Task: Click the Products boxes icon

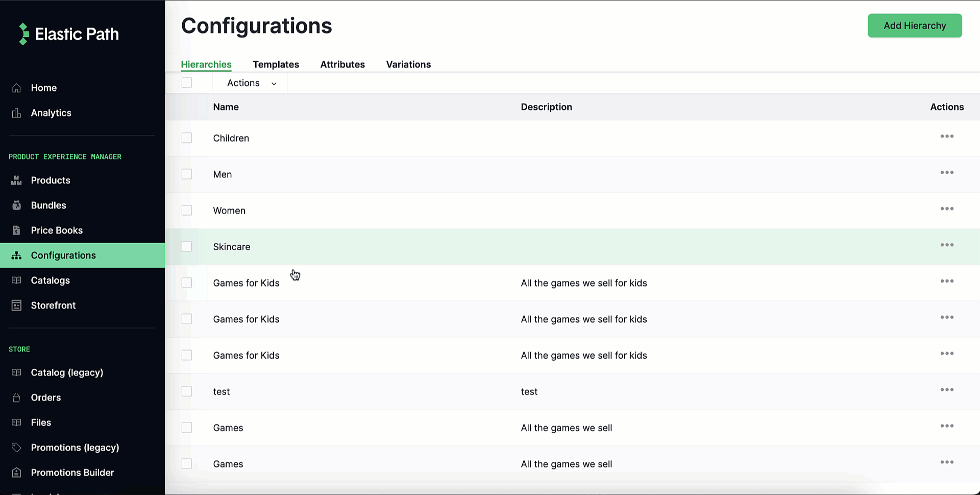Action: click(16, 180)
